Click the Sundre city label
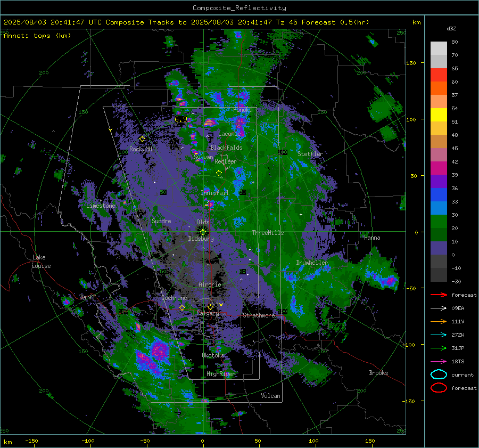 click(161, 221)
